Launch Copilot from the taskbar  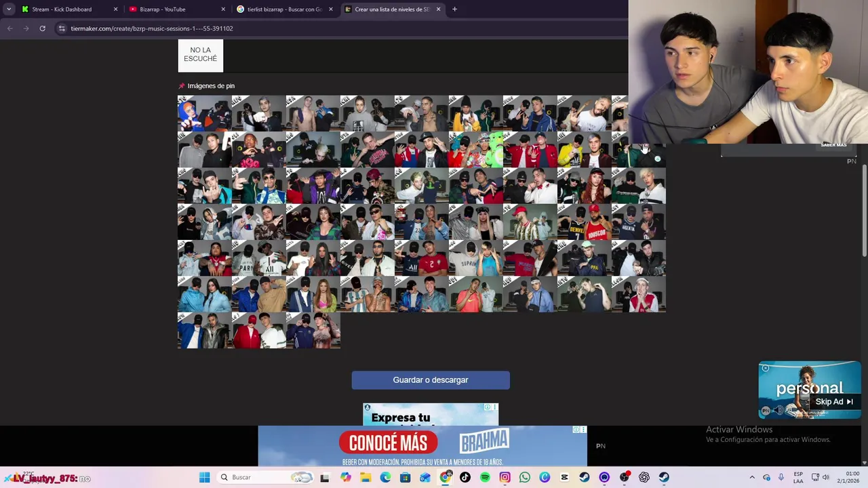346,478
